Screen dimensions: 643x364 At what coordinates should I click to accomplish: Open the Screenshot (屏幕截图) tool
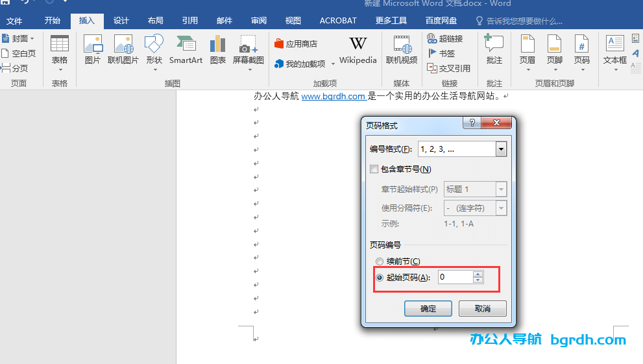pos(248,53)
